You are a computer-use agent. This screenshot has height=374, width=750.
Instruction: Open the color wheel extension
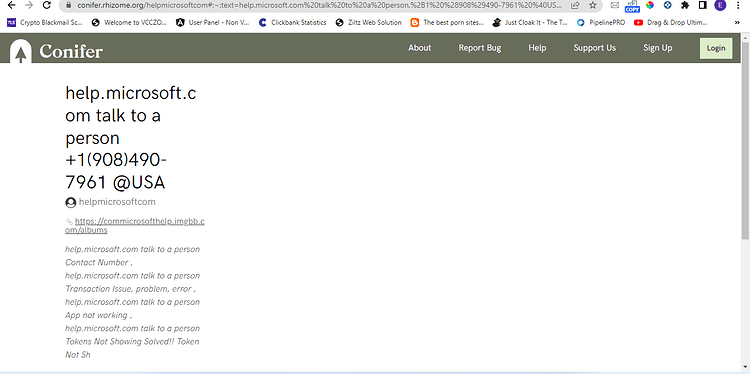pyautogui.click(x=650, y=5)
